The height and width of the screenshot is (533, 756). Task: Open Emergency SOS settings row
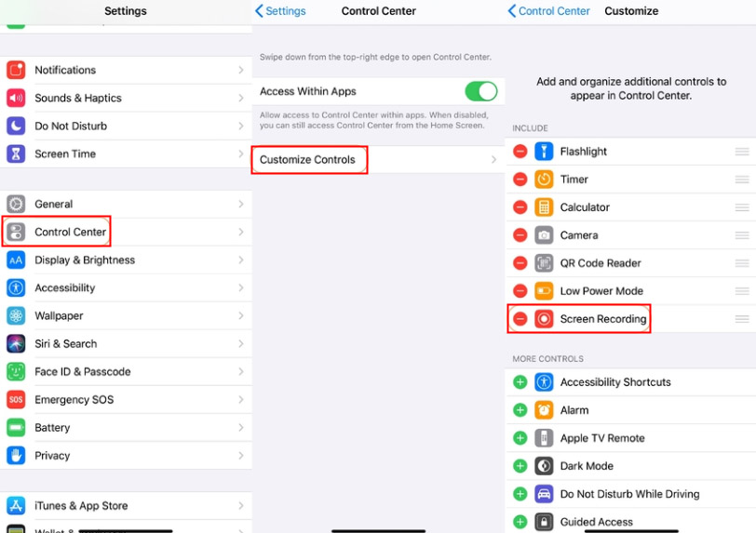pos(126,399)
